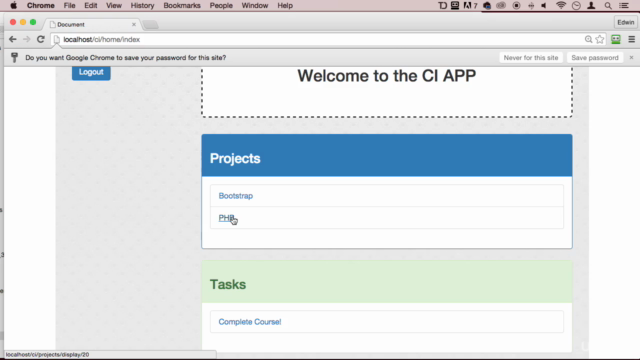Bookmark this page with the star icon

click(x=600, y=39)
